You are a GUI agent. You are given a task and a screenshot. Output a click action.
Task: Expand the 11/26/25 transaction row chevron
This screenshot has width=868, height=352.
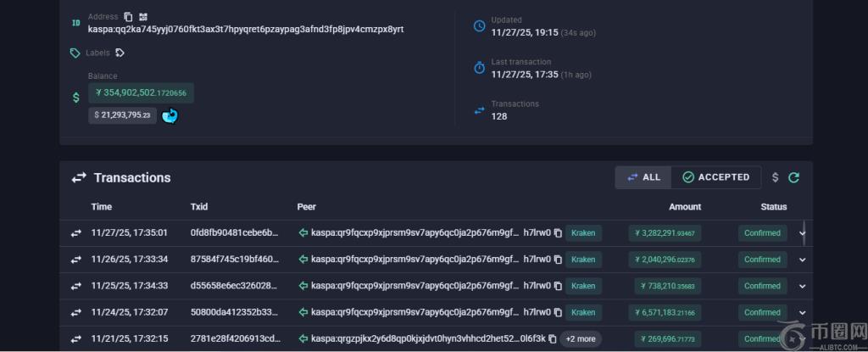[x=802, y=260]
